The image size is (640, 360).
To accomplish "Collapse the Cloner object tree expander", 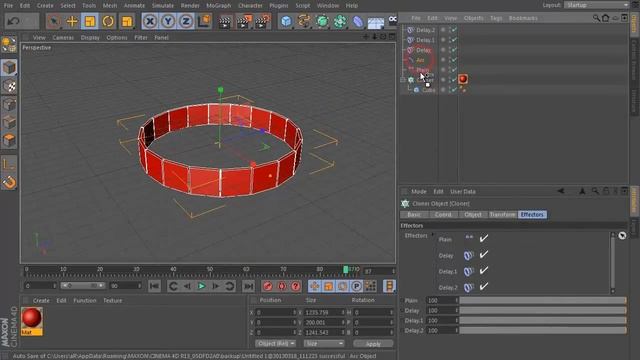I will click(x=403, y=80).
